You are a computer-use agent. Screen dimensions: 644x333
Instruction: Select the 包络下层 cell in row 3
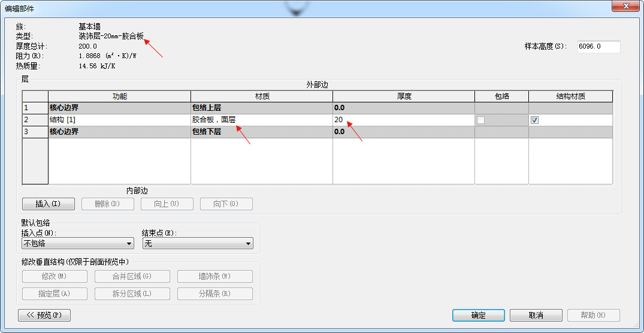click(x=261, y=132)
